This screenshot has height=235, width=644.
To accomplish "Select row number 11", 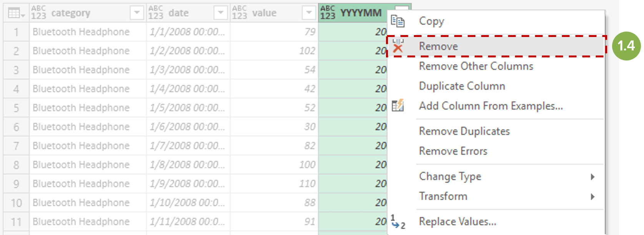I will (x=16, y=222).
